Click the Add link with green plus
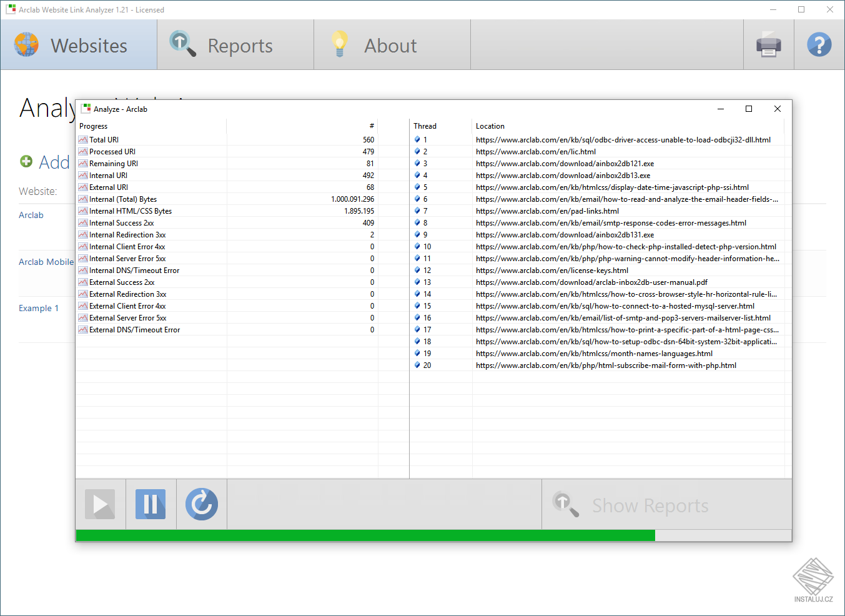The image size is (845, 616). (x=44, y=162)
